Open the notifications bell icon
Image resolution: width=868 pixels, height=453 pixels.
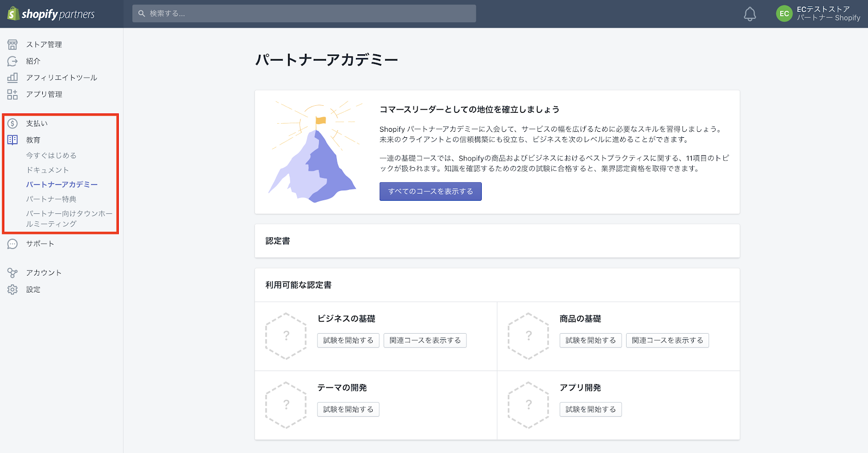coord(750,14)
